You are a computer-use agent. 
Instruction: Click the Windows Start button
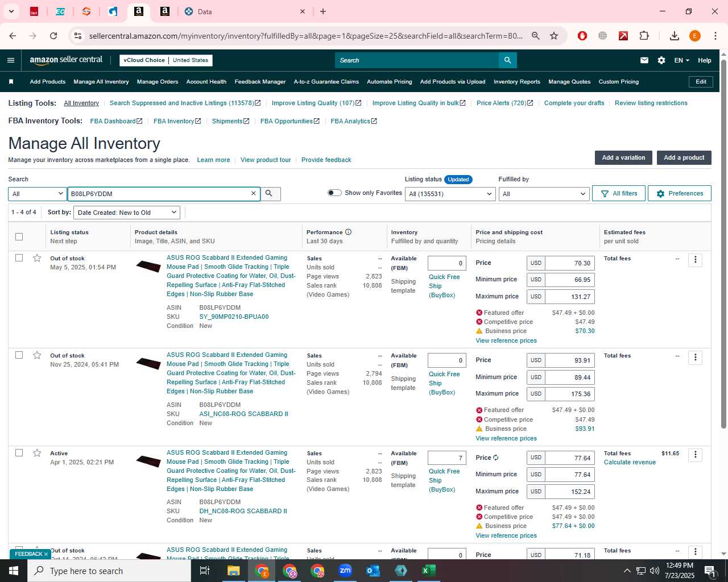[14, 571]
